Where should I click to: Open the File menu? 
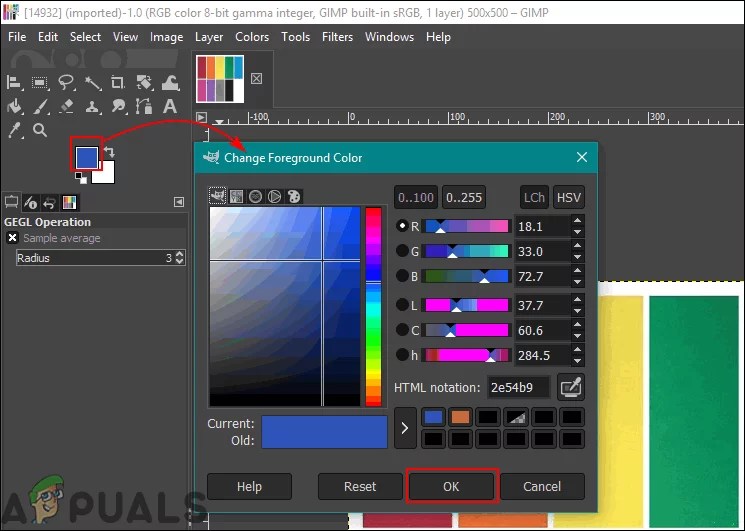coord(17,37)
